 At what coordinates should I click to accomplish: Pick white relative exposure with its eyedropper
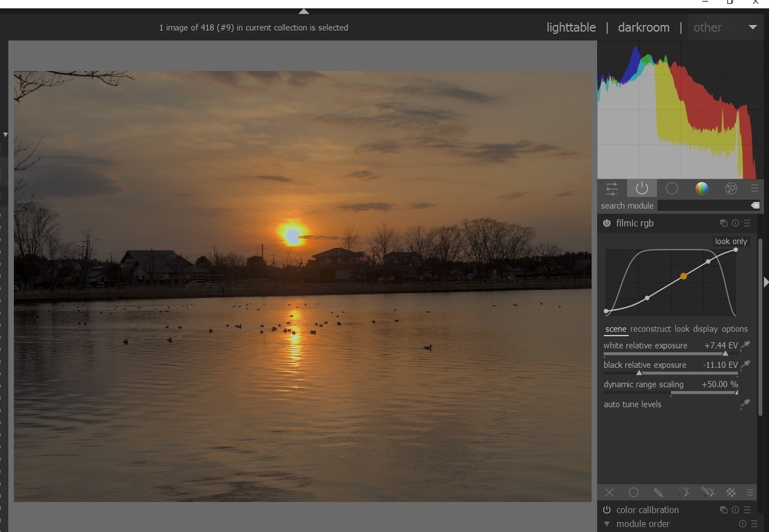pos(745,346)
